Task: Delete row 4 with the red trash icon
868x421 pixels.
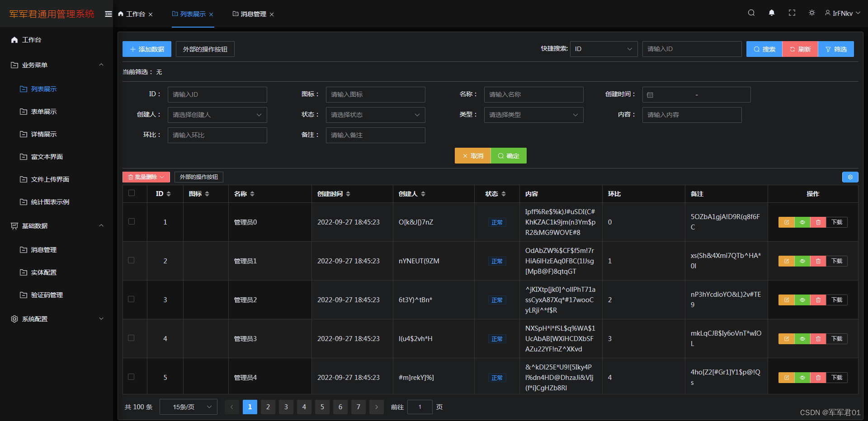Action: 818,339
